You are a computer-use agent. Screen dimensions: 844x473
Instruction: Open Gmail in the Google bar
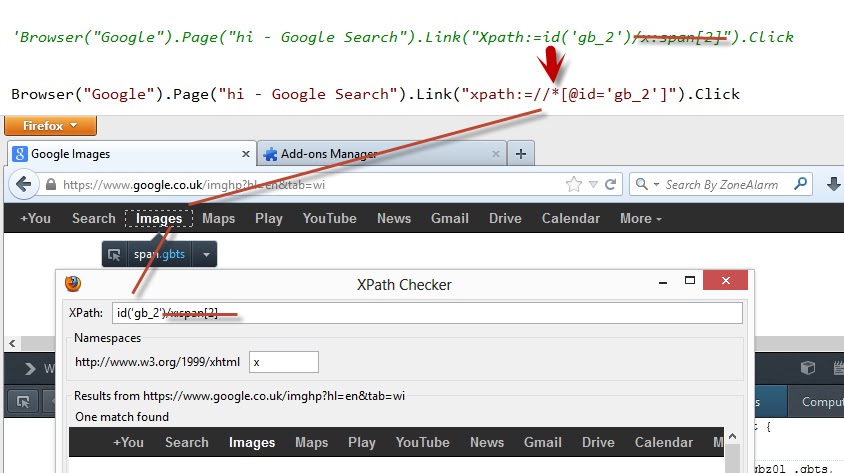[449, 218]
